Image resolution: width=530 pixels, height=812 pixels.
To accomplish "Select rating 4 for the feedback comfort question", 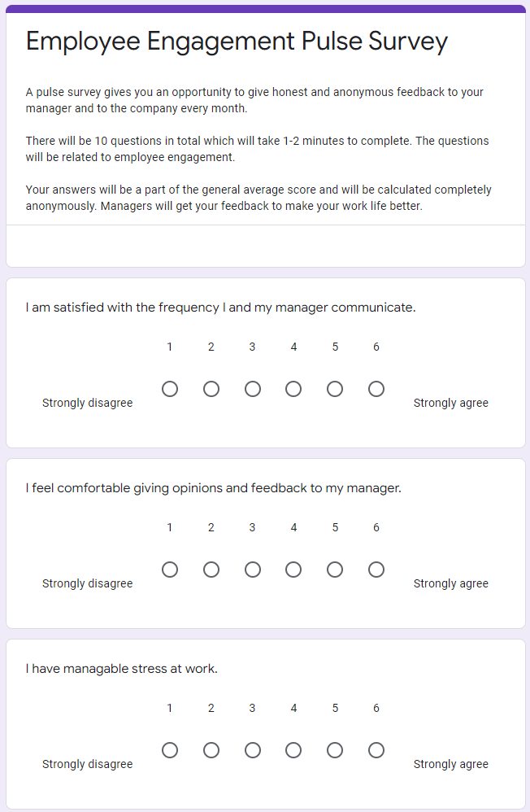I will [293, 570].
